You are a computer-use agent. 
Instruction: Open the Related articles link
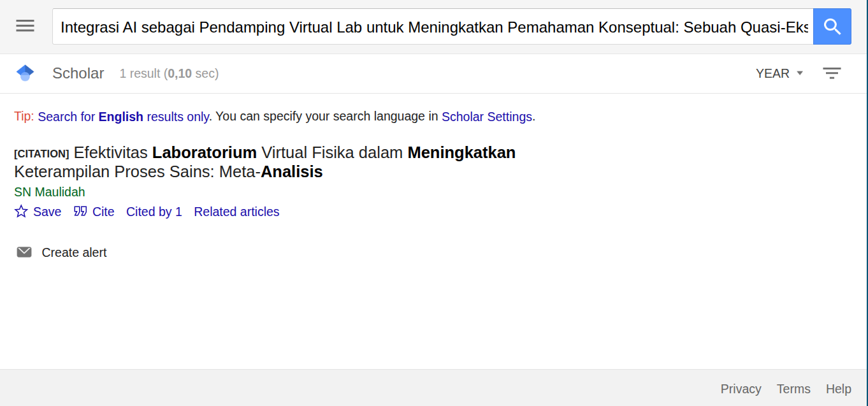point(236,212)
